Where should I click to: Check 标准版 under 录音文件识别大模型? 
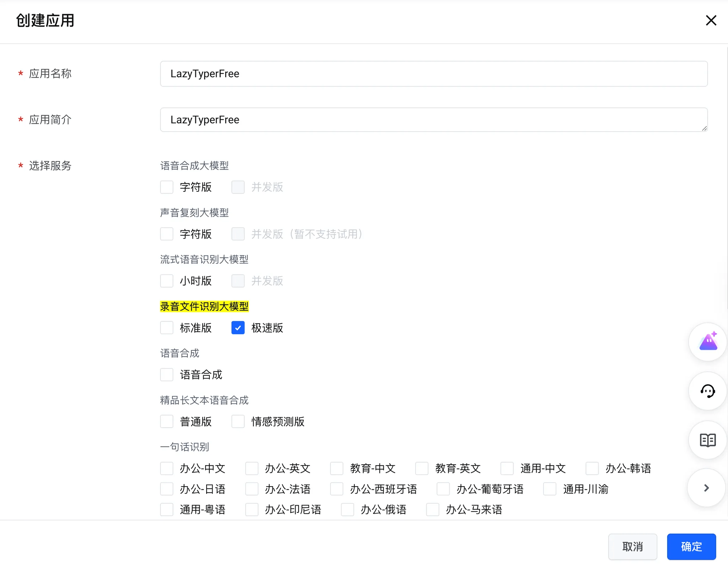click(x=167, y=328)
